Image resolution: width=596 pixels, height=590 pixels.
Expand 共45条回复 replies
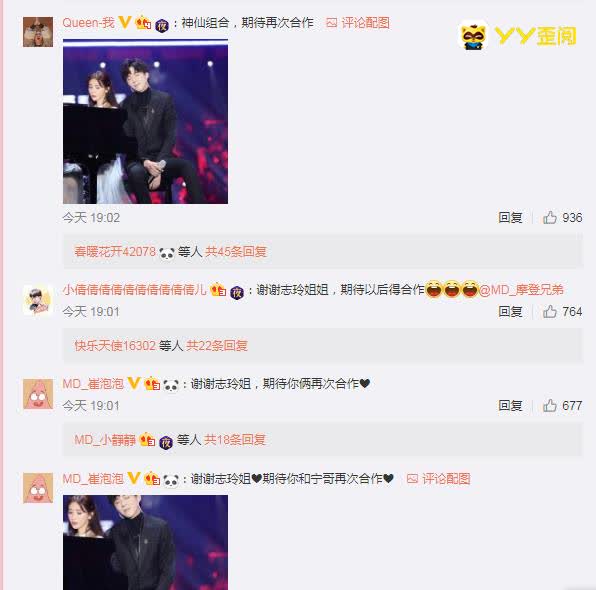pyautogui.click(x=236, y=252)
